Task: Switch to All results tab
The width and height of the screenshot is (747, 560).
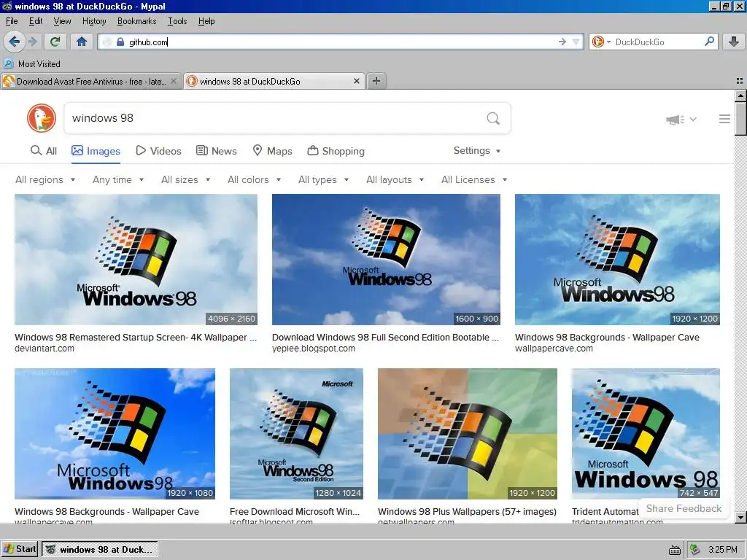Action: [43, 151]
